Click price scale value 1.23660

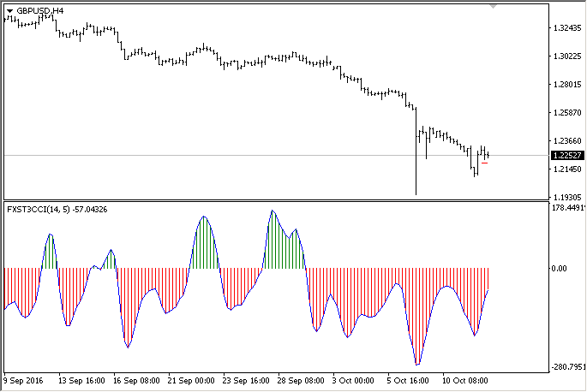pyautogui.click(x=567, y=141)
